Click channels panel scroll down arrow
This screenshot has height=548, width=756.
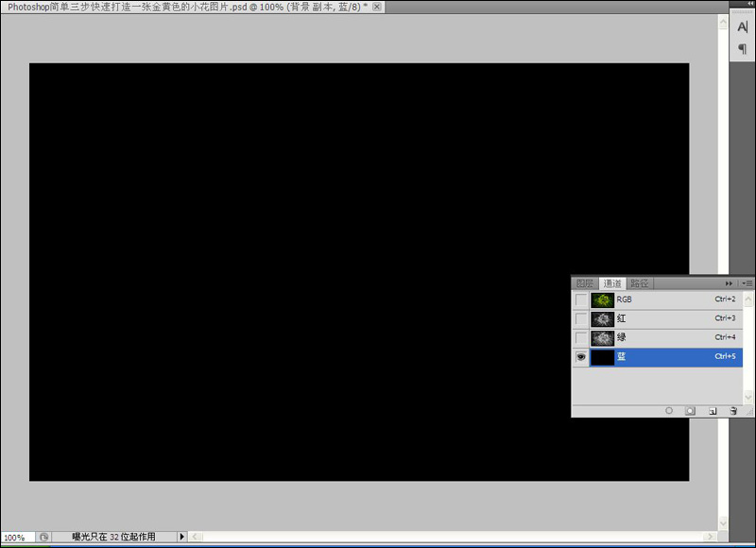[x=747, y=397]
